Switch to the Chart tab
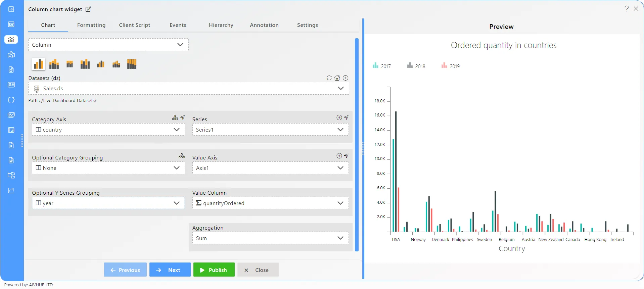644x289 pixels. 48,25
